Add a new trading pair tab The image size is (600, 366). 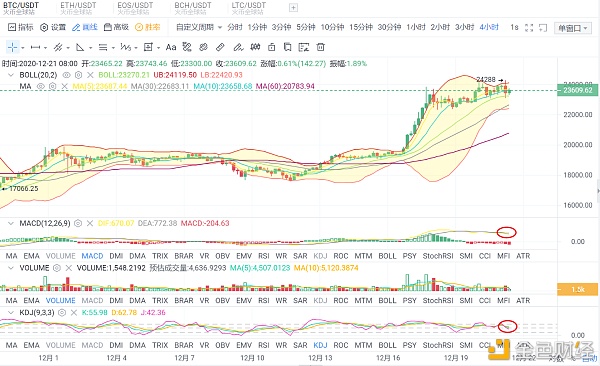point(293,8)
